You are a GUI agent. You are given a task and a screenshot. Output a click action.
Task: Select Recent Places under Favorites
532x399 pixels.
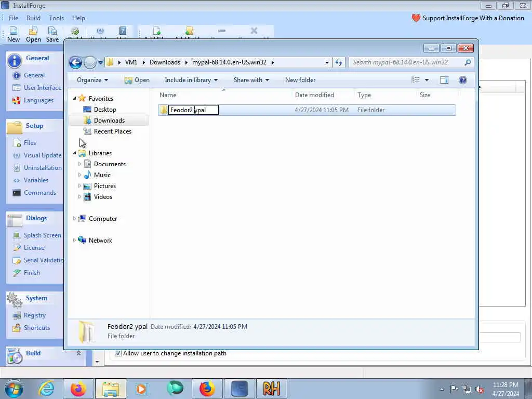pyautogui.click(x=113, y=131)
